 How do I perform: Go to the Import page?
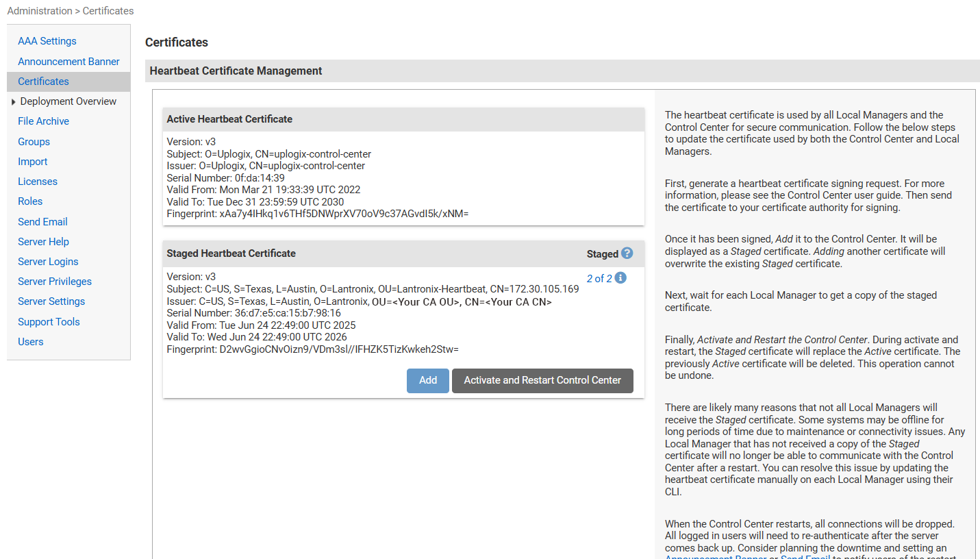[x=32, y=161]
